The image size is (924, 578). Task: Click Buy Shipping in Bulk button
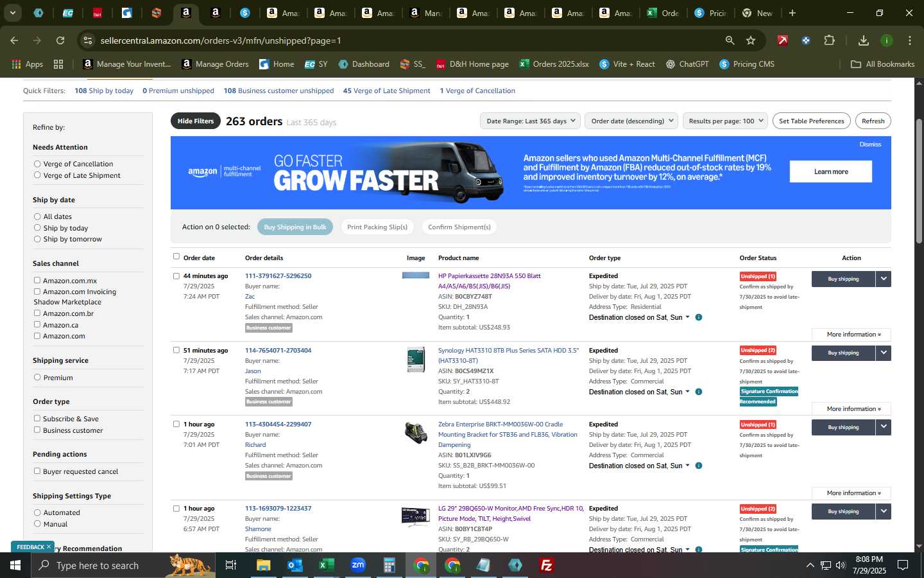295,227
